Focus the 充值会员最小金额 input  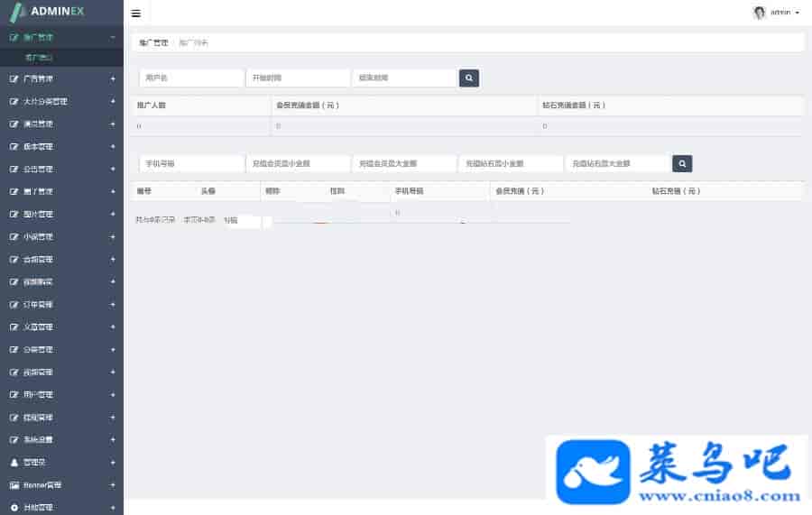pyautogui.click(x=299, y=163)
